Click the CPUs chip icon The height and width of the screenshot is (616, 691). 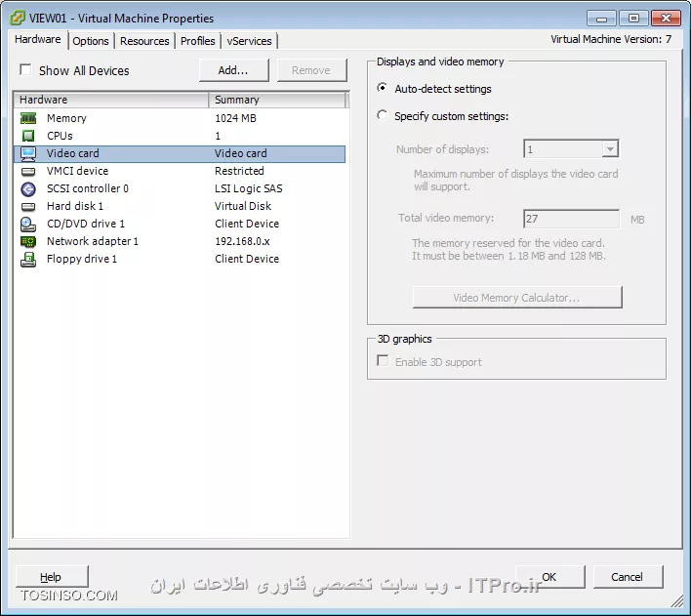[x=28, y=136]
